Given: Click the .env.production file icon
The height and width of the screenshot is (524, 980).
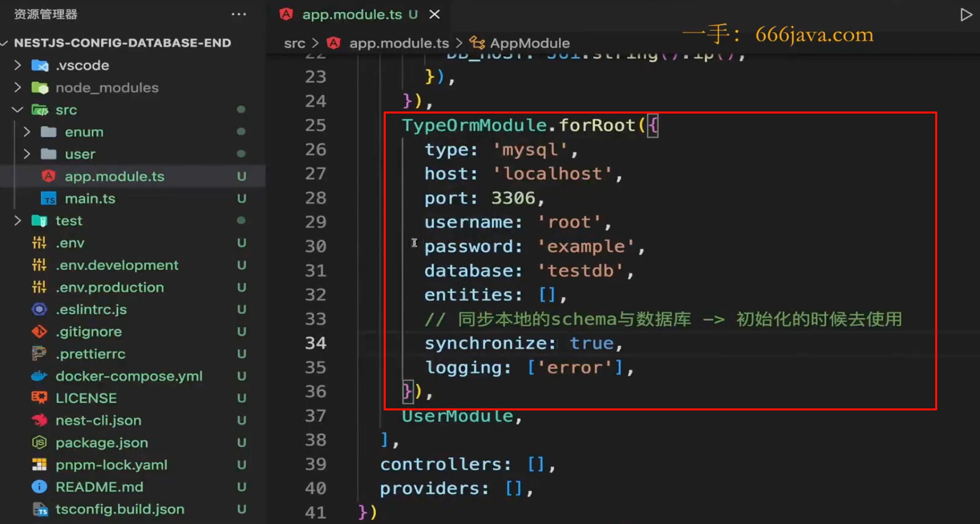Looking at the screenshot, I should (39, 287).
